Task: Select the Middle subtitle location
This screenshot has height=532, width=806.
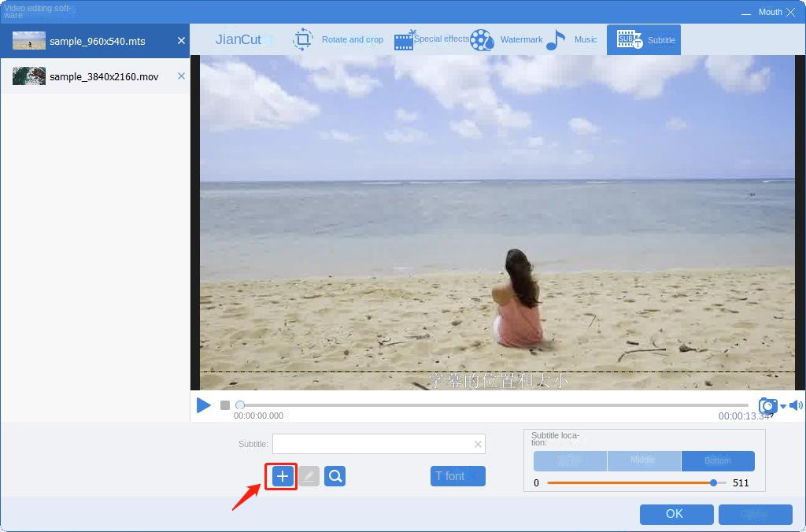Action: tap(644, 460)
